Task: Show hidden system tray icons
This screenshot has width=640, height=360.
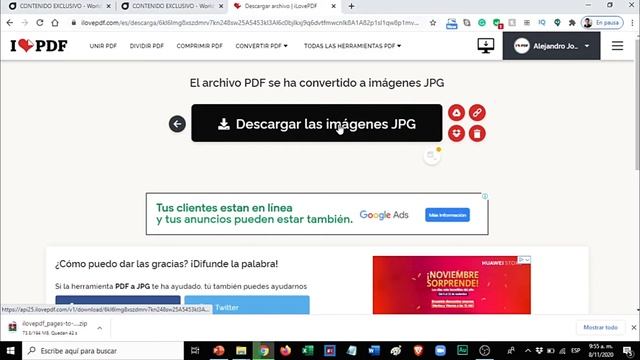Action: [527, 351]
